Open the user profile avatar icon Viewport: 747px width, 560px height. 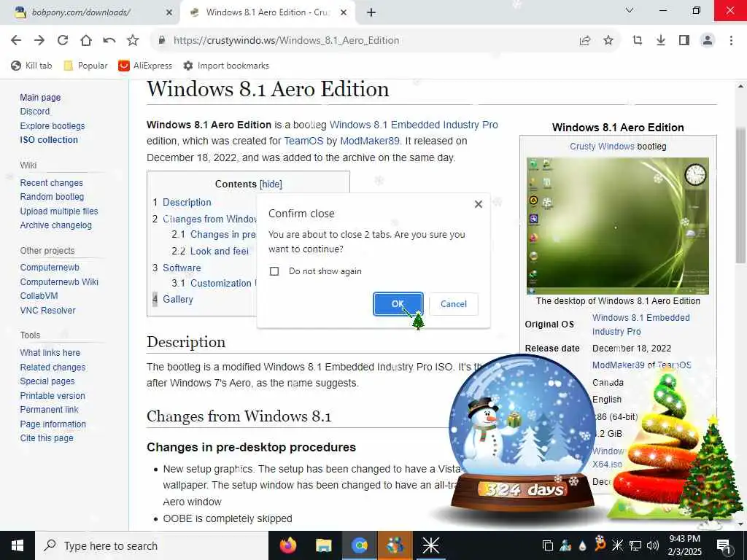708,41
